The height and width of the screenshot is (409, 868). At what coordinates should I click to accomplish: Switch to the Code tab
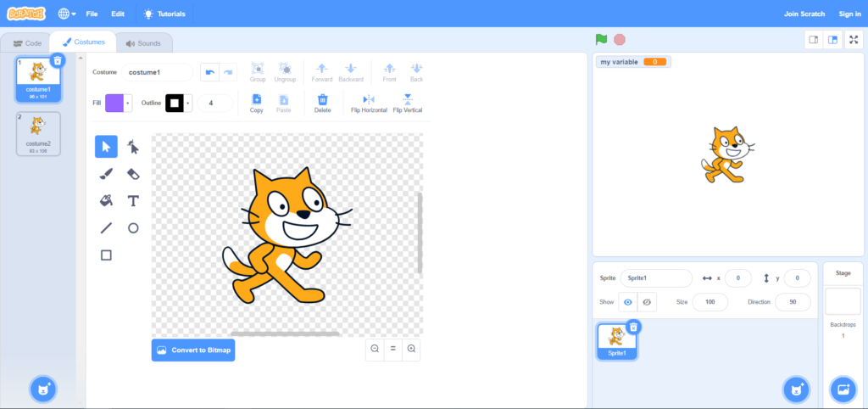[x=27, y=43]
